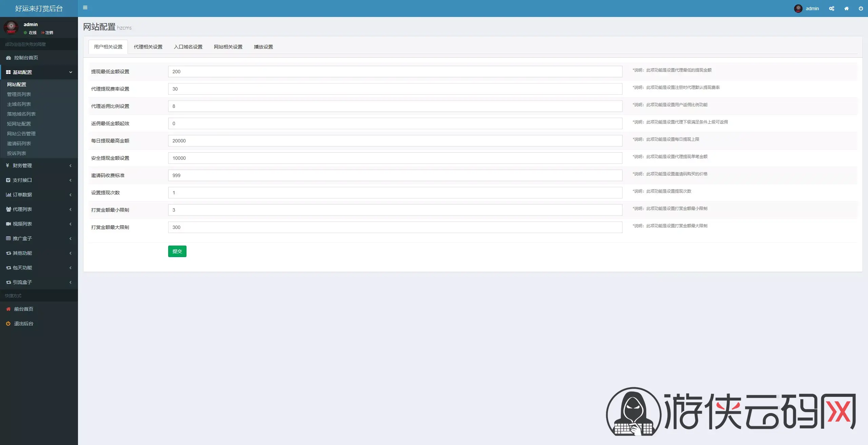Focus the 每日提现最高金额 input field
Viewport: 868px width, 445px height.
[x=395, y=141]
